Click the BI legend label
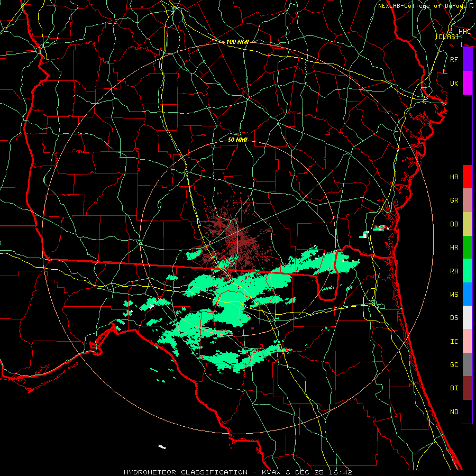Screen dimensions: 476x476 (x=454, y=388)
